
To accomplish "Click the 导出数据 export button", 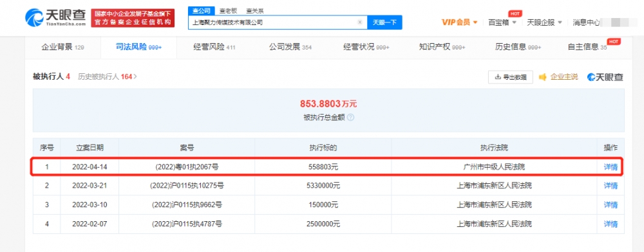I will pos(511,76).
